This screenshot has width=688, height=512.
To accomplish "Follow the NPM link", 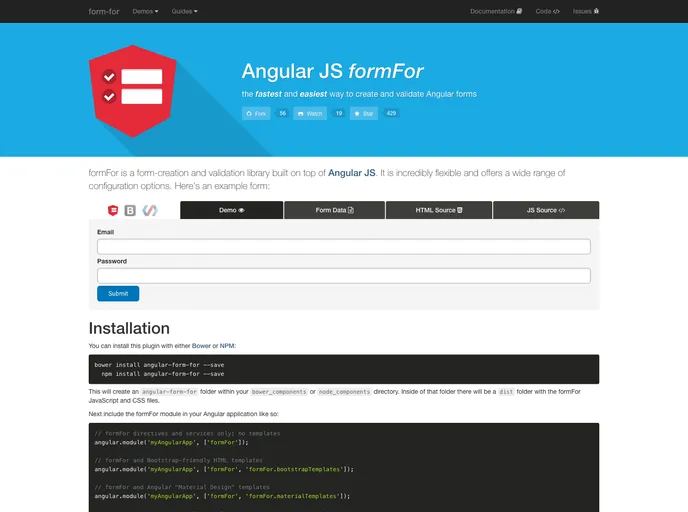I will (227, 346).
